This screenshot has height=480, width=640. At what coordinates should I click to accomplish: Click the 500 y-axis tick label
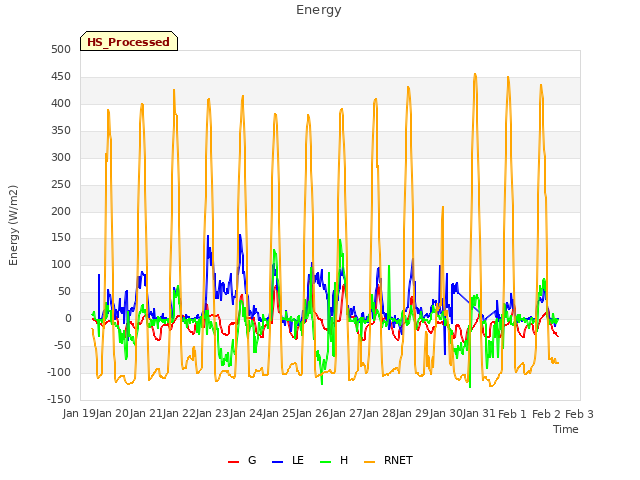tap(61, 49)
